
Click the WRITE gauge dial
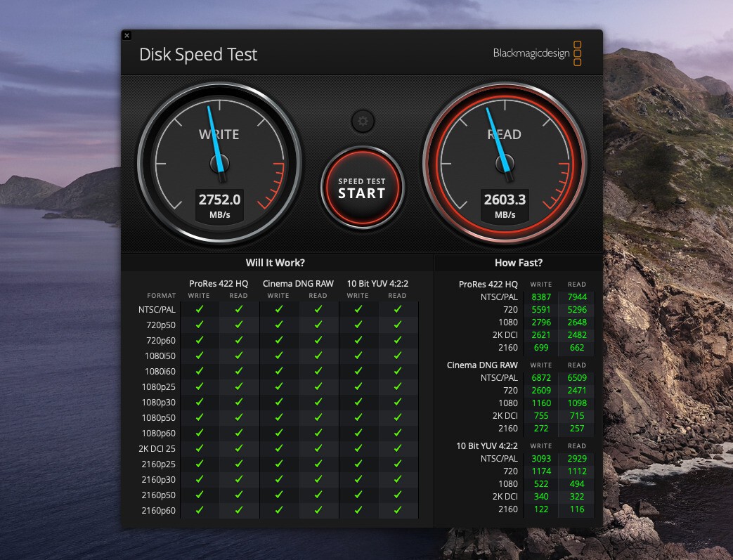click(220, 163)
